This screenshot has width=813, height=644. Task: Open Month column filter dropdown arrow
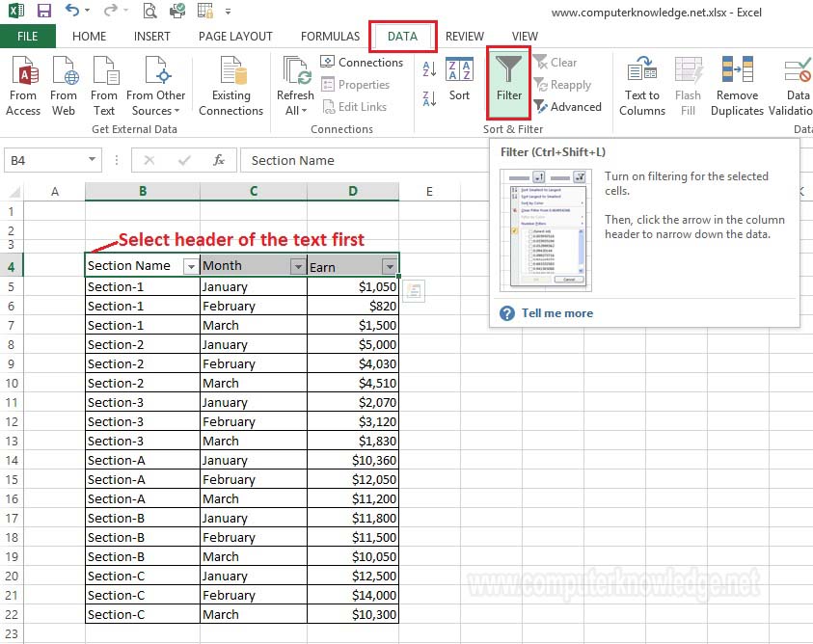(x=298, y=266)
